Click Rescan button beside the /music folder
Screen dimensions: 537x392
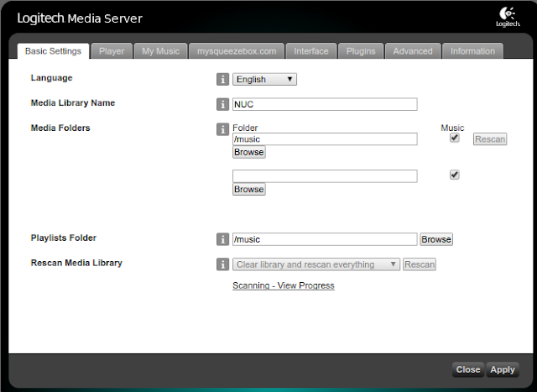click(490, 139)
